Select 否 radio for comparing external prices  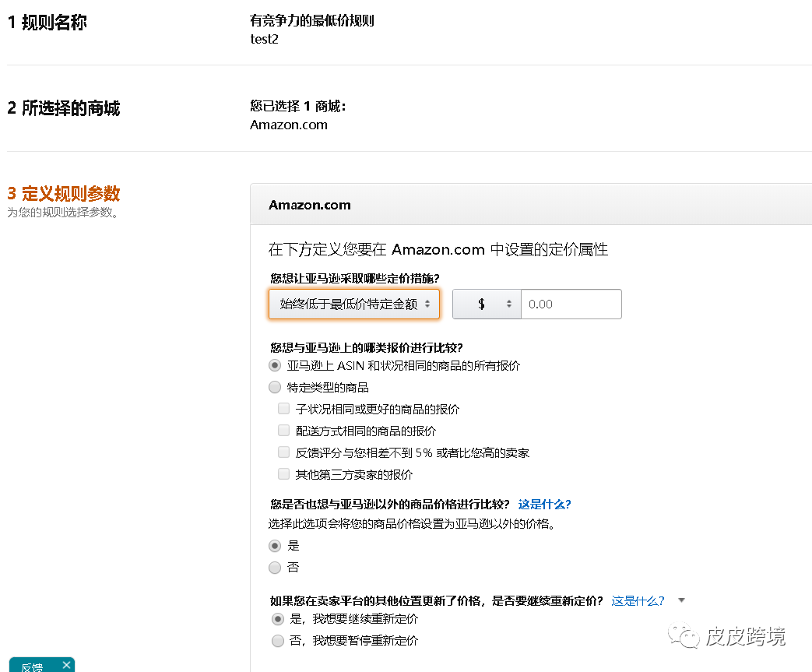(x=275, y=568)
